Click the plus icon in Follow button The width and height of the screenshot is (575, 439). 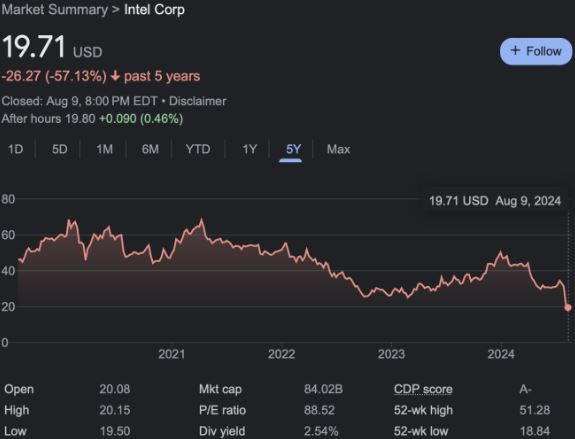pos(515,51)
